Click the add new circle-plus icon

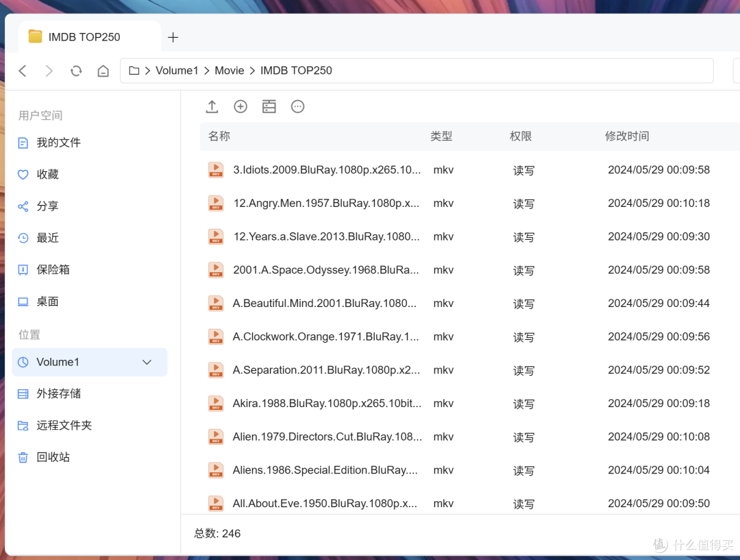241,107
